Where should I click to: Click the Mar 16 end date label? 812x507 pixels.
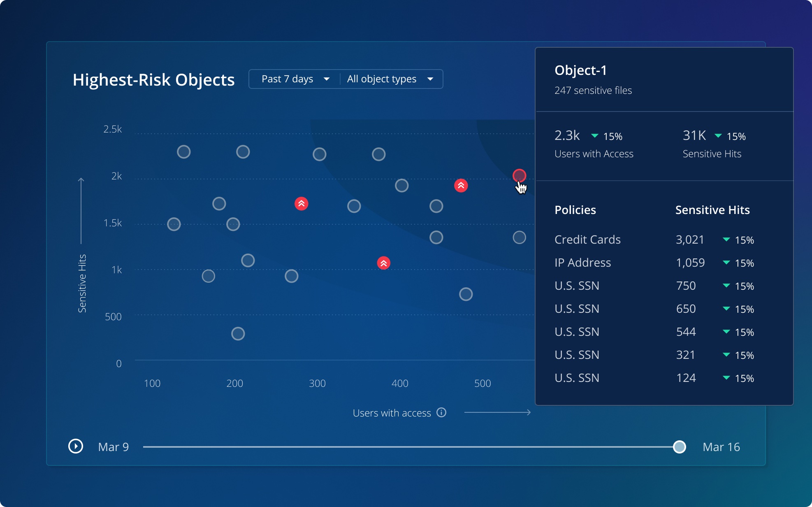tap(721, 447)
